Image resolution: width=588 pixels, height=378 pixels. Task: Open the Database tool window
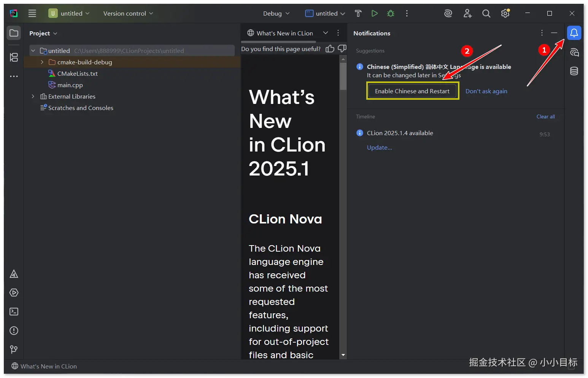coord(574,71)
